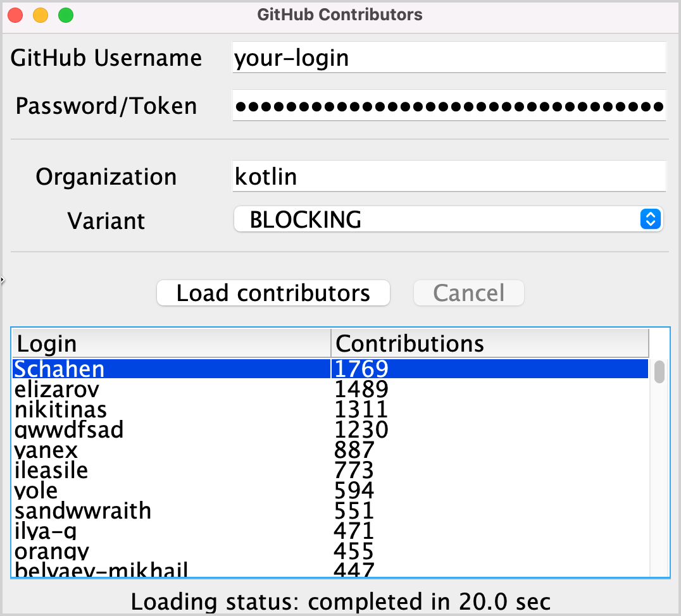Select the qwwdfsad contributor row
This screenshot has height=616, width=681.
point(330,429)
